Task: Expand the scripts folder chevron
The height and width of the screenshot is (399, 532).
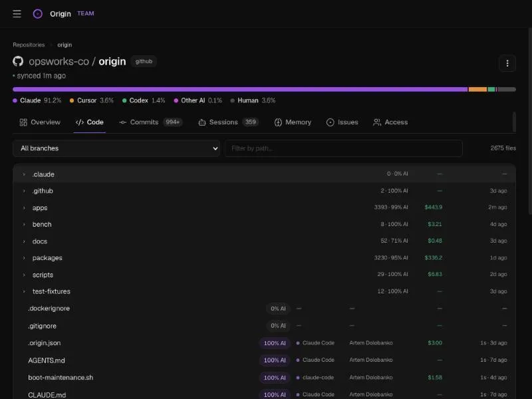Action: tap(24, 275)
